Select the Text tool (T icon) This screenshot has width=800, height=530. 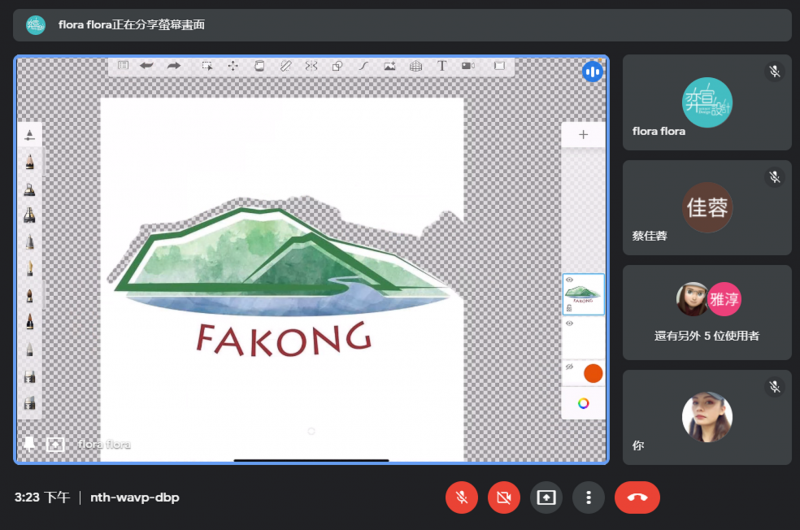click(442, 66)
